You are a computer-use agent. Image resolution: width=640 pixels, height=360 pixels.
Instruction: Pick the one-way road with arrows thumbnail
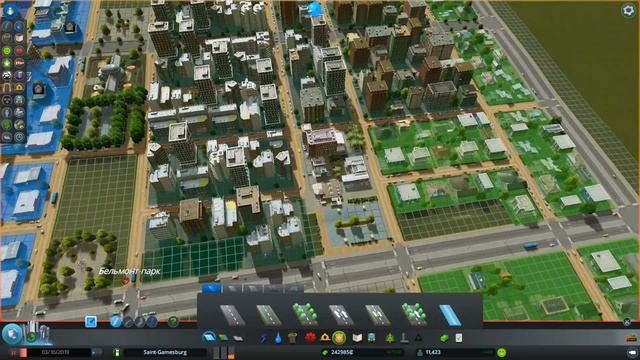tap(341, 314)
